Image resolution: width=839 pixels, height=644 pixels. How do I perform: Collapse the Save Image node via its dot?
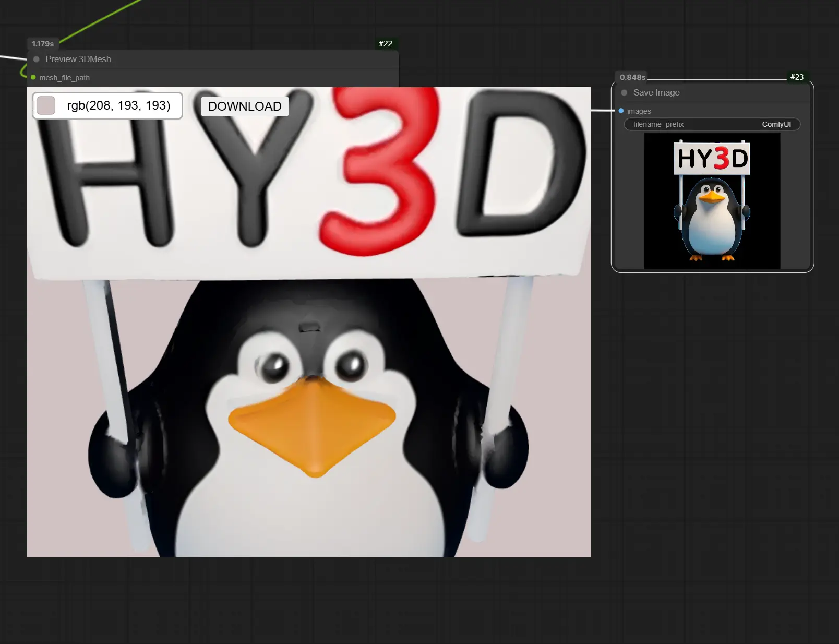pos(624,93)
